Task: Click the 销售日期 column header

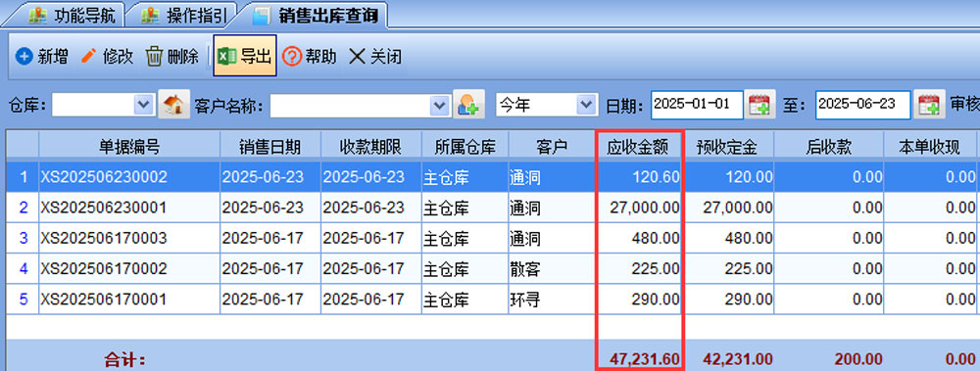Action: tap(270, 147)
